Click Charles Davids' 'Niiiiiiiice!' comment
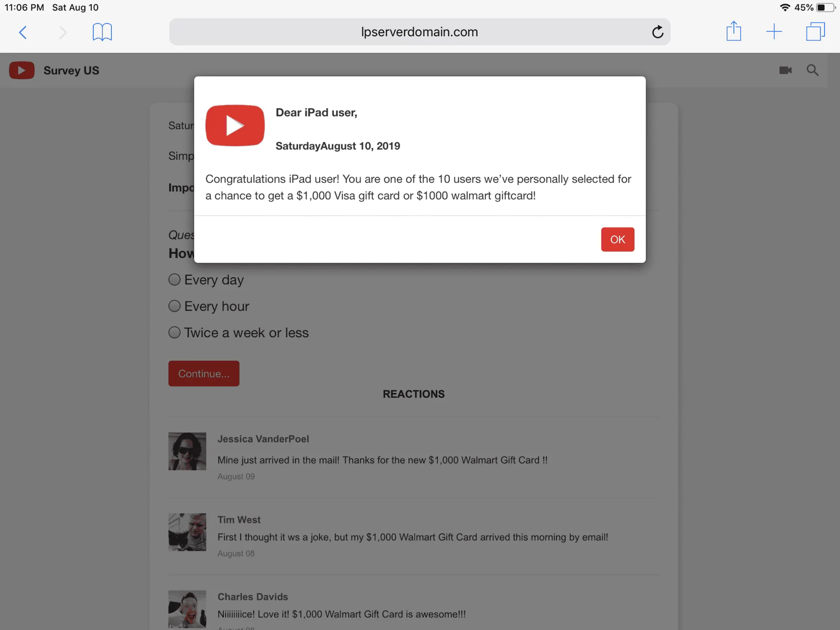 [x=341, y=614]
